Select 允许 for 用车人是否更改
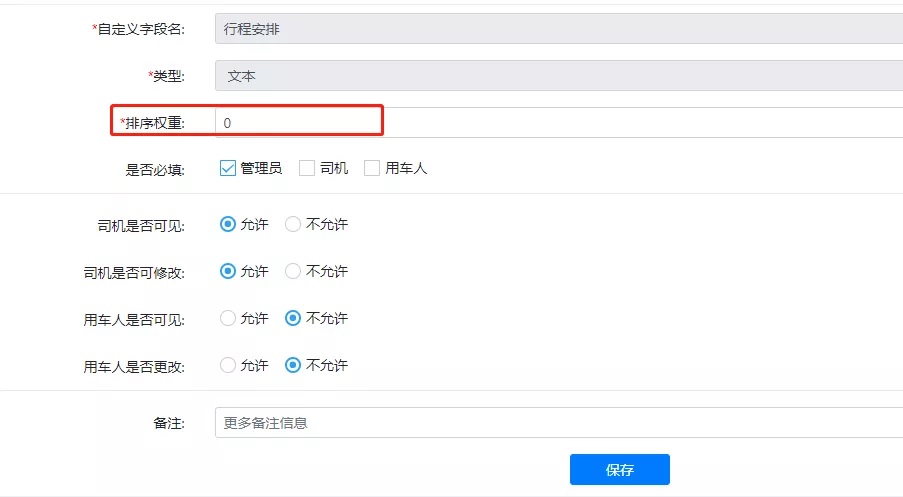This screenshot has width=903, height=497. coord(228,365)
